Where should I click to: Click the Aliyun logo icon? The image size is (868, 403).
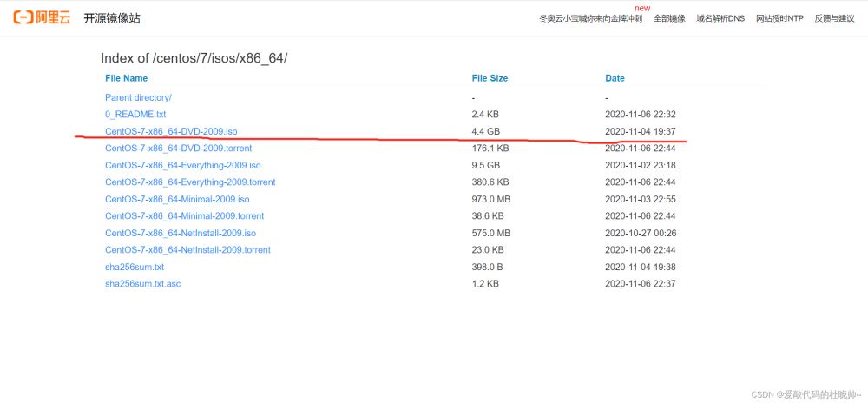tap(41, 17)
